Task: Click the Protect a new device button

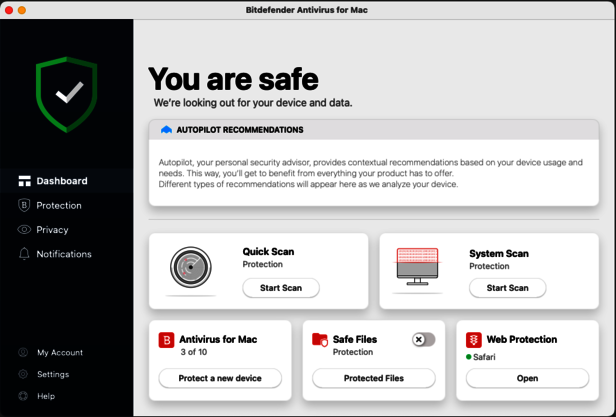Action: pos(220,378)
